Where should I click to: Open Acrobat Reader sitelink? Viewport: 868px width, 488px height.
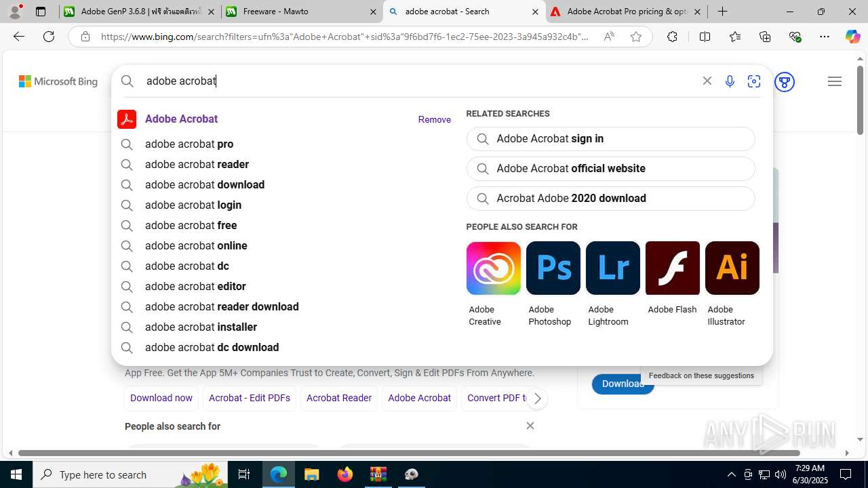click(x=339, y=398)
